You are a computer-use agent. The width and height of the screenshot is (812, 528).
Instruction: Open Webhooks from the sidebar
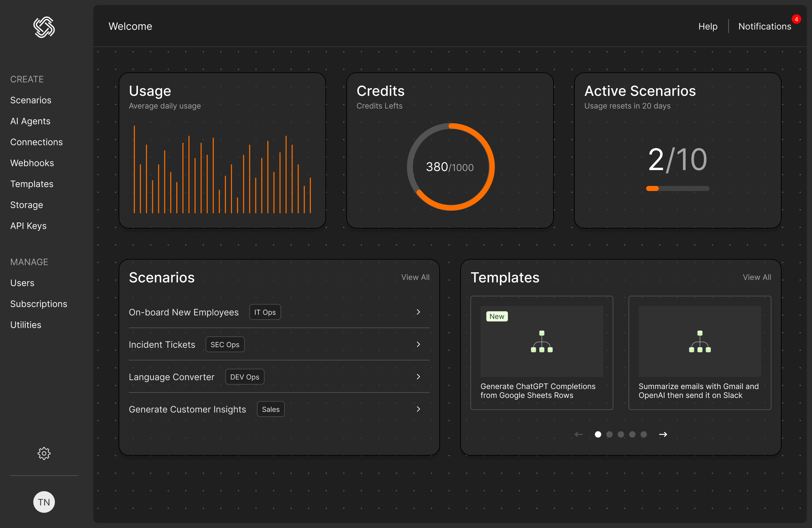32,163
